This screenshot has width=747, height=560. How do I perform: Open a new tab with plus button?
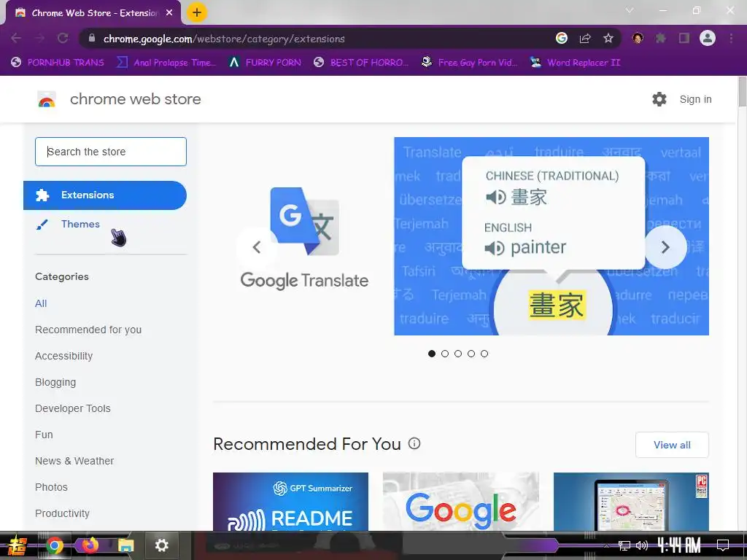click(197, 12)
